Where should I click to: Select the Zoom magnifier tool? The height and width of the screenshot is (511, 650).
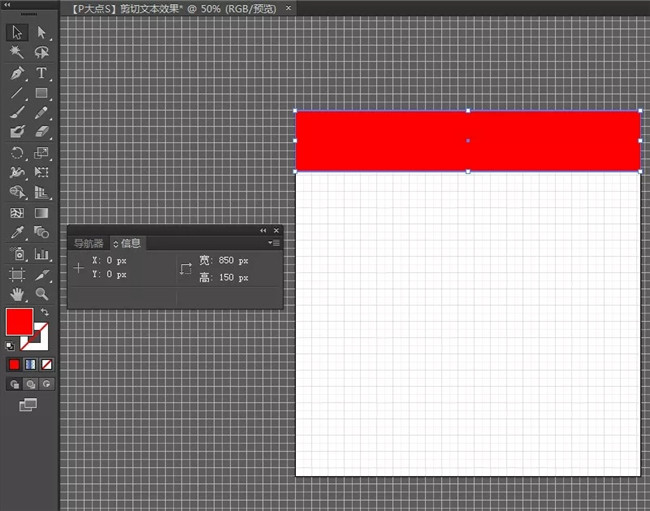pyautogui.click(x=42, y=294)
